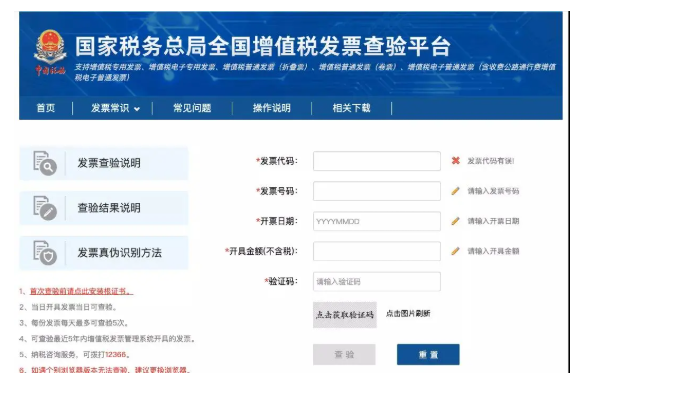The image size is (692, 401).
Task: Click the 请输入发票号码 hint text
Action: click(493, 191)
